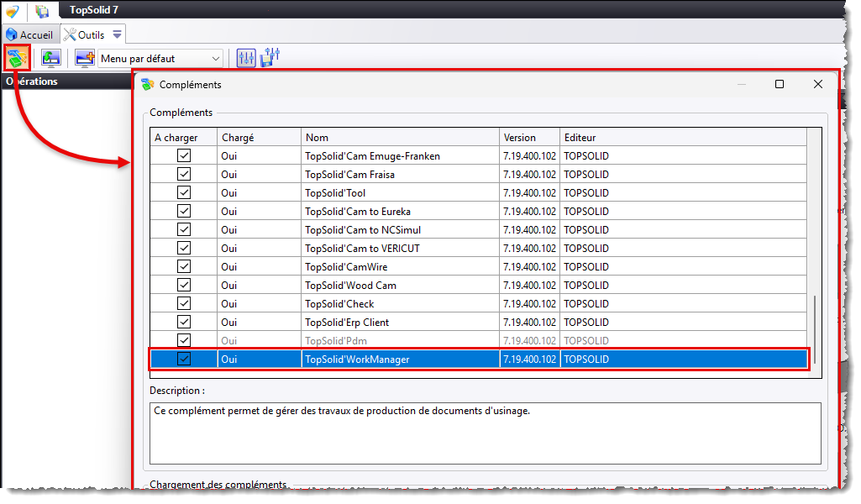Select the TopSolid'Erp Client name

pyautogui.click(x=347, y=323)
